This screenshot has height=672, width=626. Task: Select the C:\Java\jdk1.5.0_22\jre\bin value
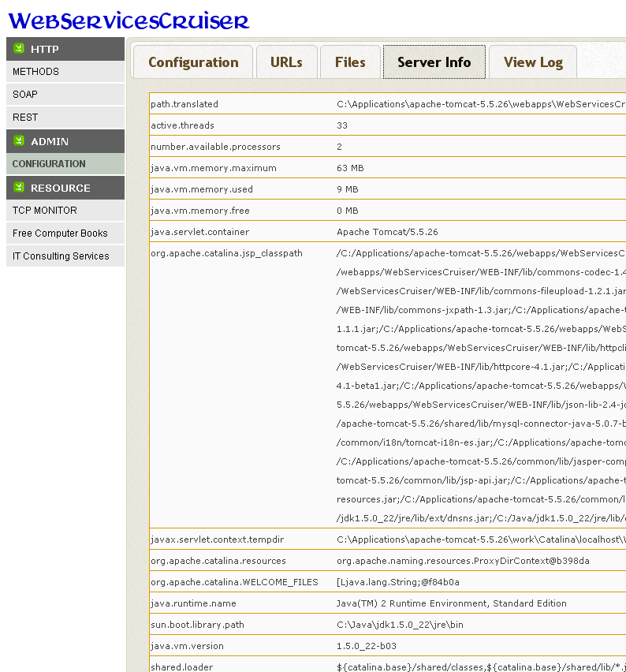tap(400, 625)
